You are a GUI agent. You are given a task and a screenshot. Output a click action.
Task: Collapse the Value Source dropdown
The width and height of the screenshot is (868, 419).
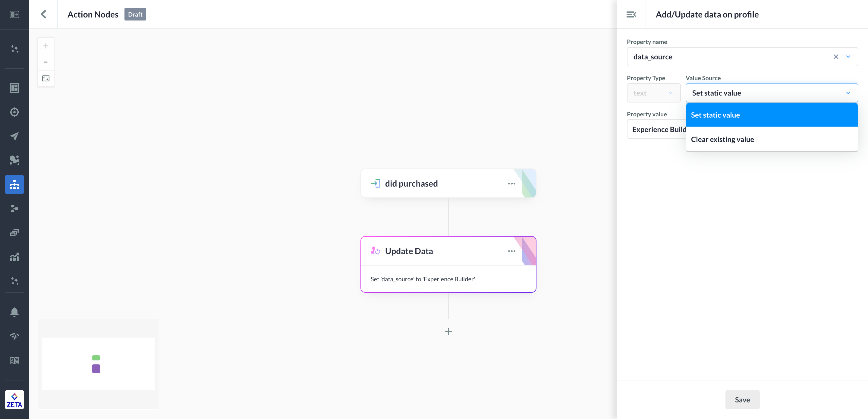tap(848, 93)
